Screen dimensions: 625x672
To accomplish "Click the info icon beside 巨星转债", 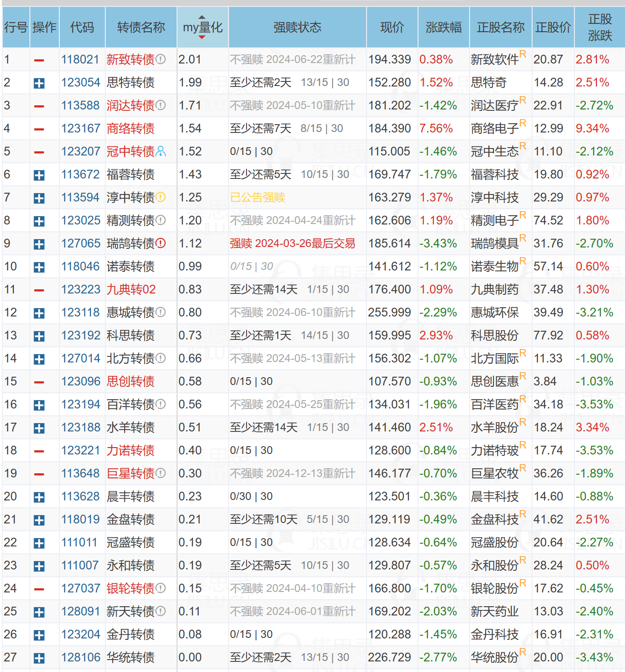I will pyautogui.click(x=161, y=473).
